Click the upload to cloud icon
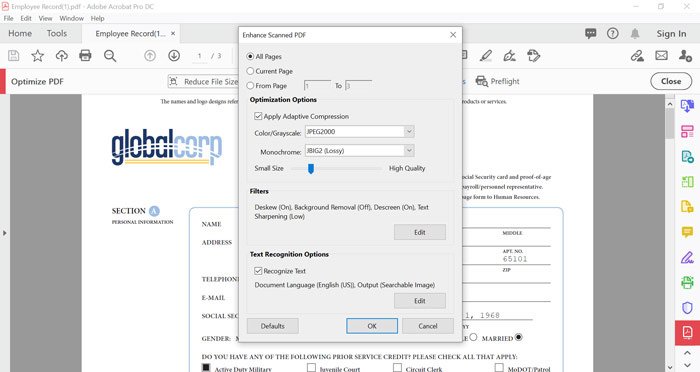This screenshot has width=700, height=372. (62, 56)
